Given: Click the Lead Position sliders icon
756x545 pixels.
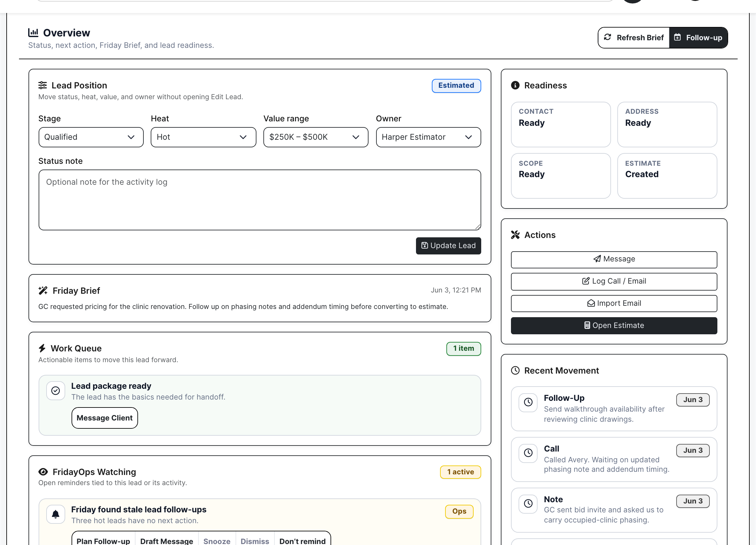Looking at the screenshot, I should (43, 85).
